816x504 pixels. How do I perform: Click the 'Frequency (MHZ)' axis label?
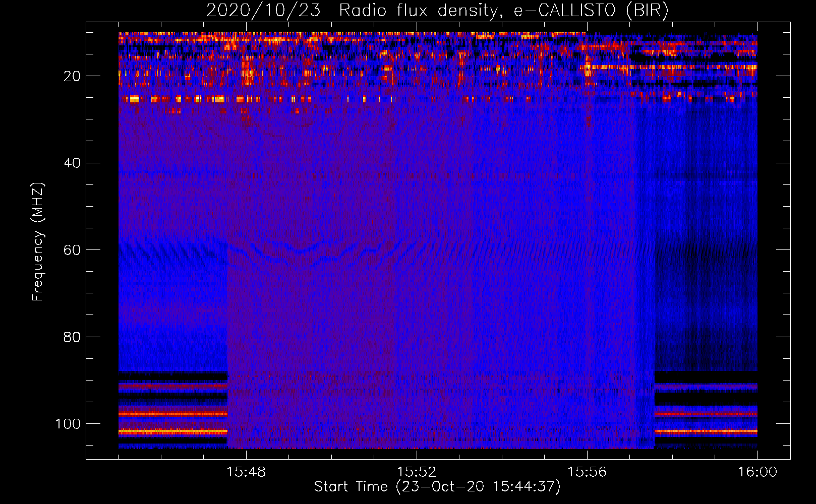38,241
